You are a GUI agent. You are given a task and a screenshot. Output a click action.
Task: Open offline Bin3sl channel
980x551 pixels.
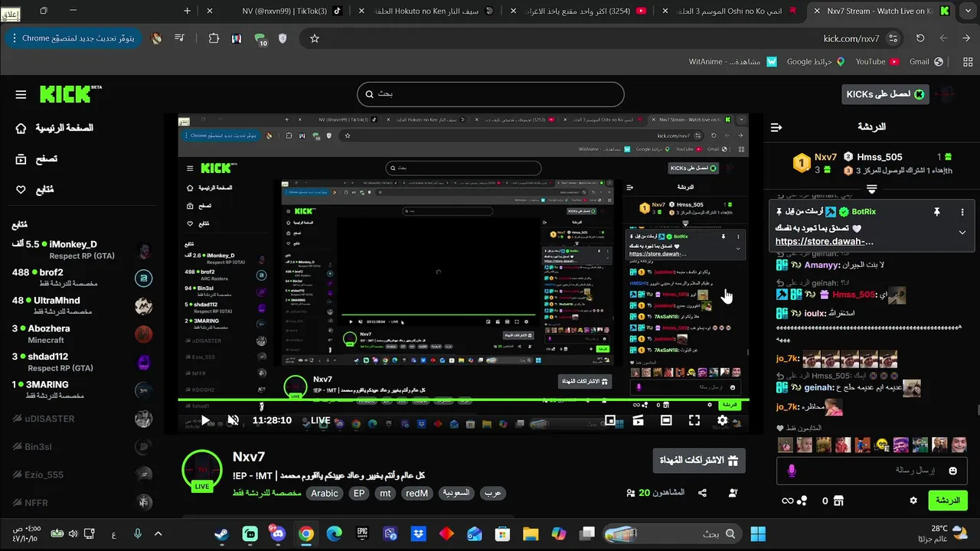point(82,447)
